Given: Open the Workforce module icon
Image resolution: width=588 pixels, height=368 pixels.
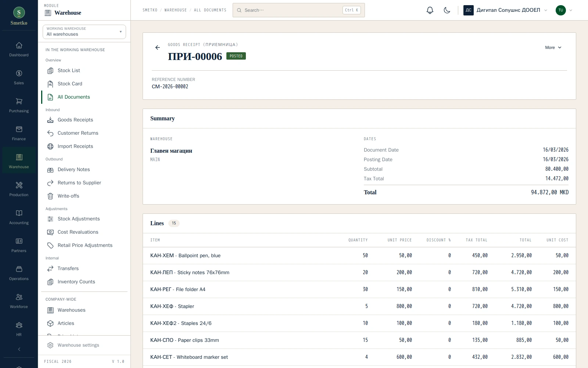Looking at the screenshot, I should pos(19,301).
